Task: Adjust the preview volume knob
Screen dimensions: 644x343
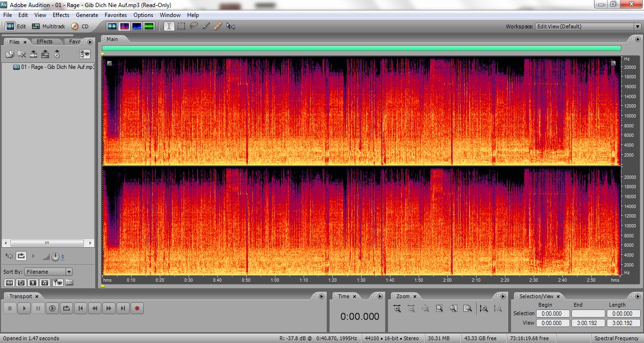Action: coord(55,257)
